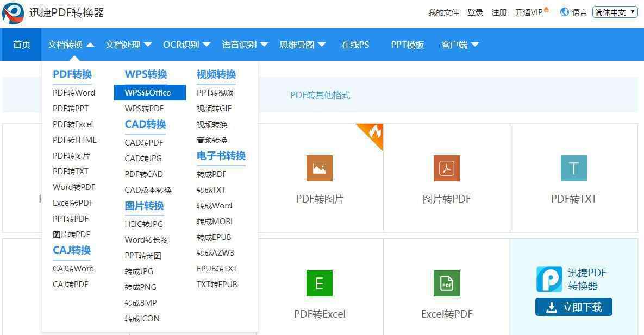Expand the 思维导图 menu
Image resolution: width=644 pixels, height=335 pixels.
(x=302, y=45)
